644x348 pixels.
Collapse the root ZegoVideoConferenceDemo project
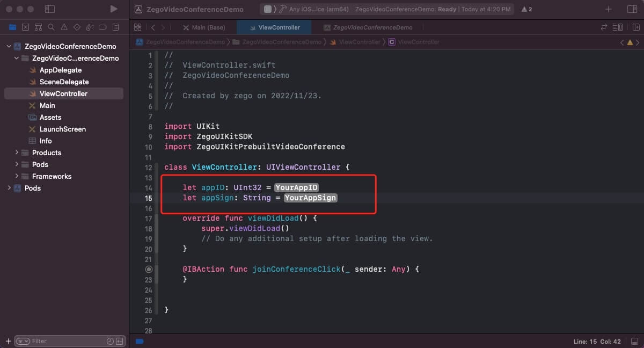click(x=9, y=47)
